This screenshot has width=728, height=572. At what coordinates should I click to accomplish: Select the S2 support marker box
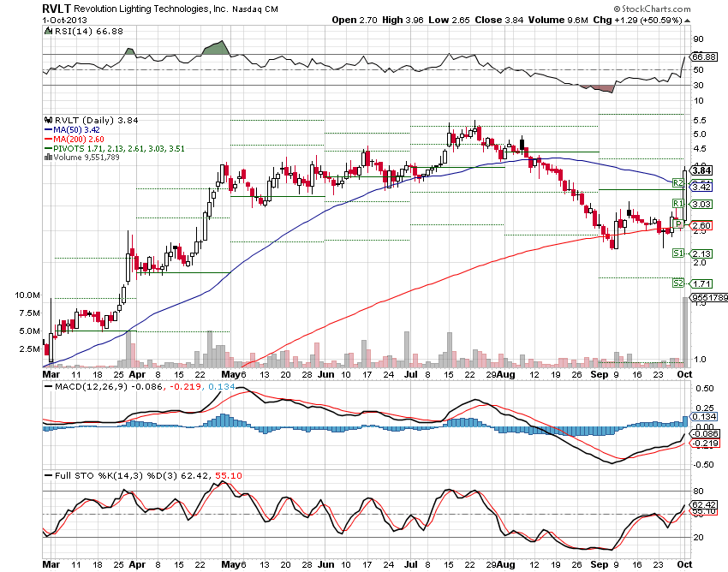(678, 283)
